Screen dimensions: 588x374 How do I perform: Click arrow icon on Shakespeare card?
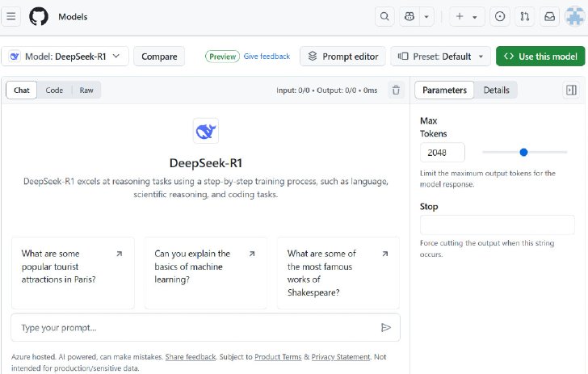click(384, 254)
